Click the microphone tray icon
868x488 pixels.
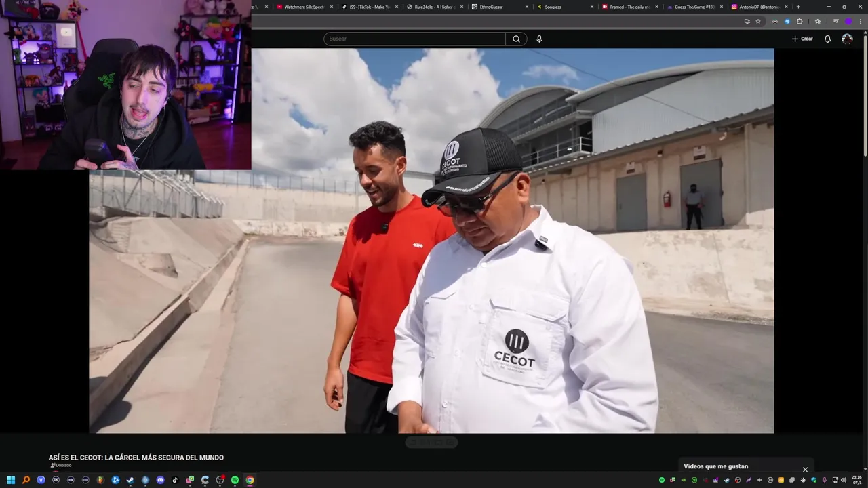pos(824,480)
